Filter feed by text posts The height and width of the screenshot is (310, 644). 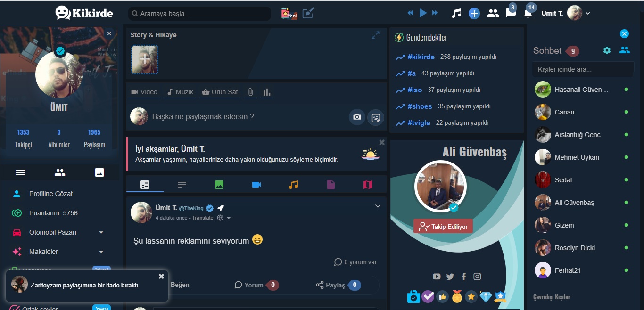tap(182, 185)
